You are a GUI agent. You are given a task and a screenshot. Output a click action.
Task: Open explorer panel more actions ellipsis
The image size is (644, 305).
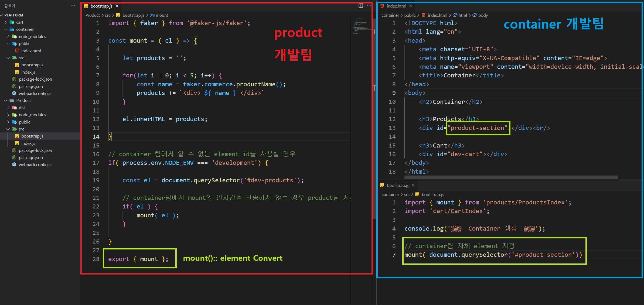[x=73, y=6]
